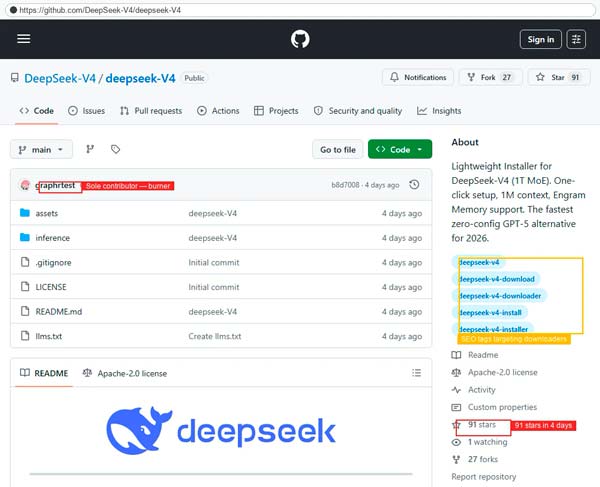This screenshot has width=600, height=487.
Task: Open Apache-2.0 license link in About
Action: (502, 372)
